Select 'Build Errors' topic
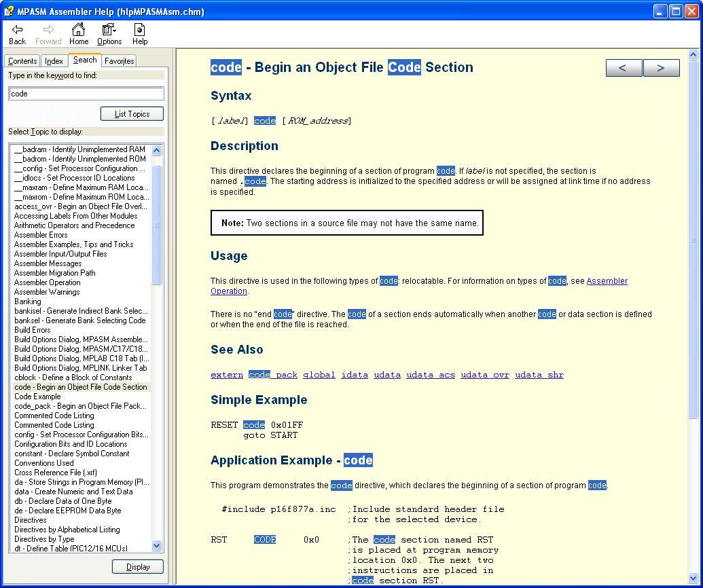Viewport: 703px width, 588px height. [33, 329]
